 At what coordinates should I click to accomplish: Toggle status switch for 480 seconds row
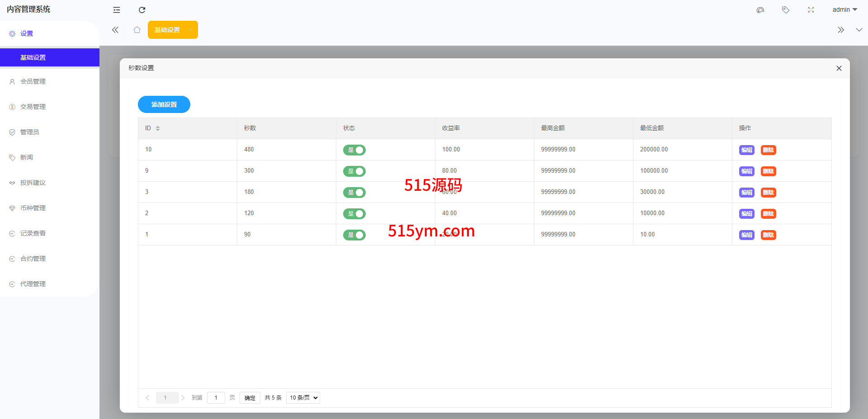354,150
